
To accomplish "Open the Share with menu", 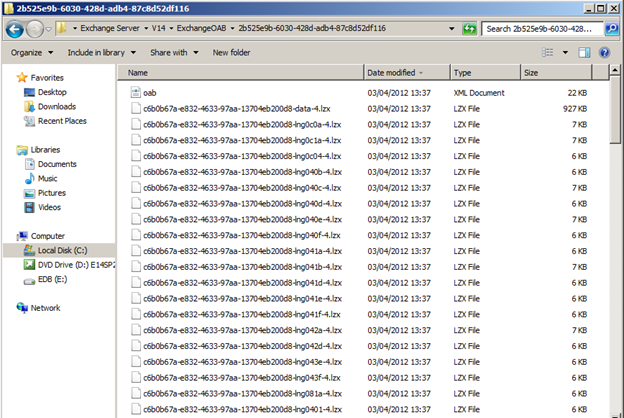I will click(174, 53).
